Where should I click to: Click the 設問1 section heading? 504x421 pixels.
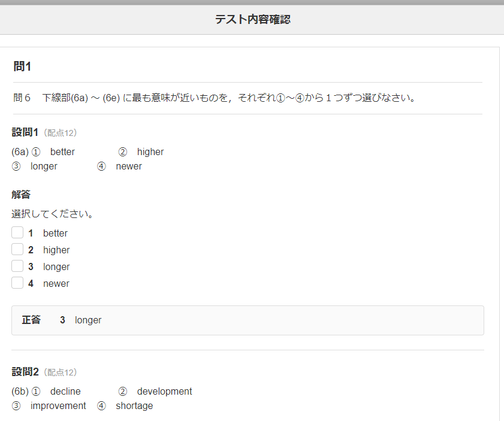point(25,132)
